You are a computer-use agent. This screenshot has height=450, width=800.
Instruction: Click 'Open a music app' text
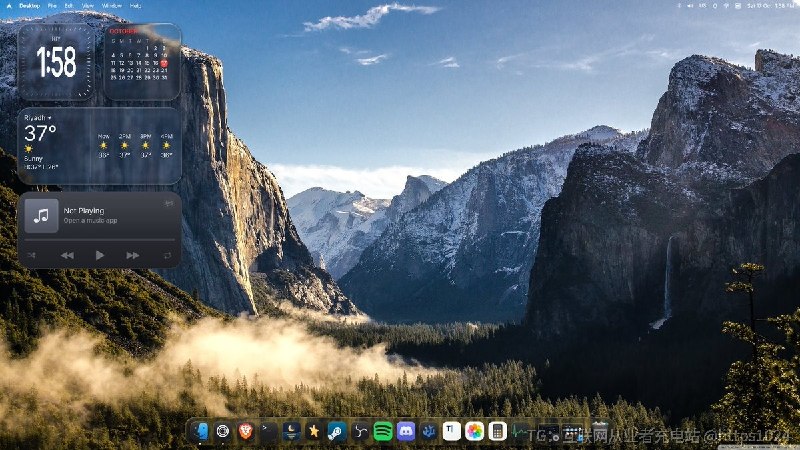pyautogui.click(x=90, y=220)
